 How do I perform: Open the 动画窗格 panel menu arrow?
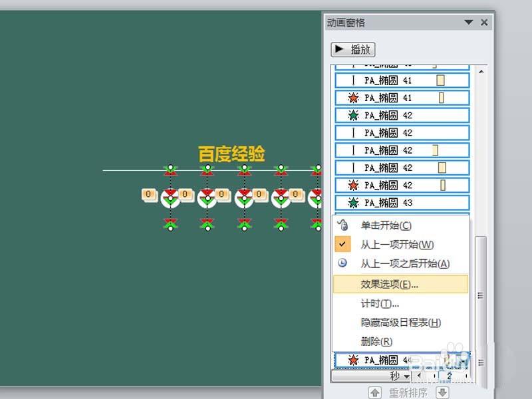click(469, 22)
